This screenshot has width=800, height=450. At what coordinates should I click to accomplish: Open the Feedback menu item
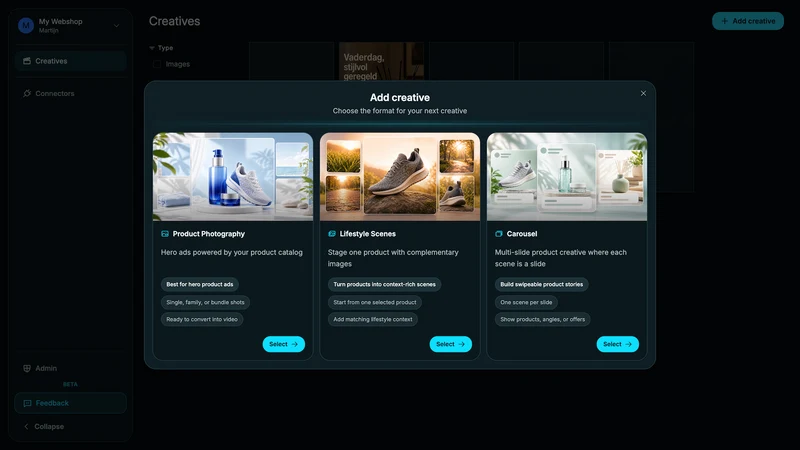70,403
